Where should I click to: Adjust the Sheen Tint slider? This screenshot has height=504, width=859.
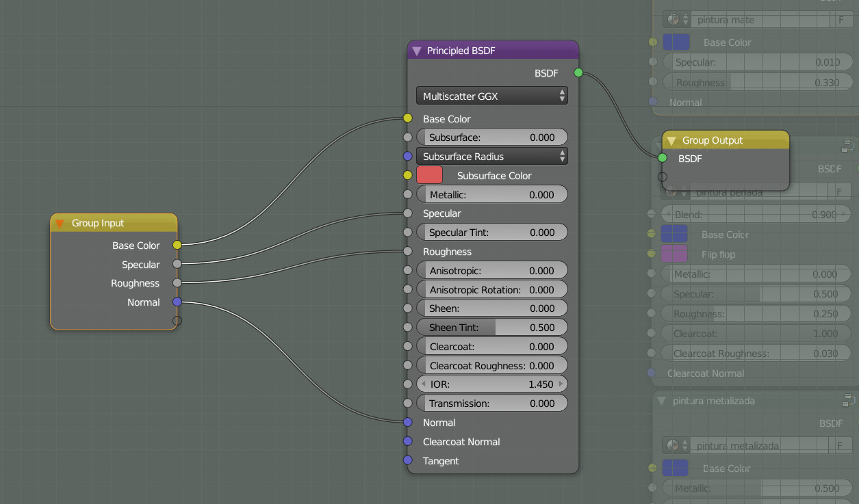click(492, 328)
